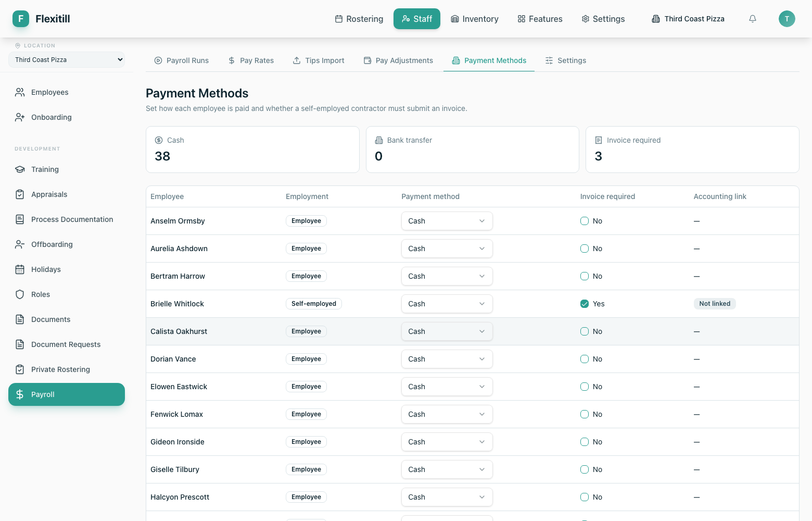
Task: Open payment method dropdown for Halcyon Prescott
Action: pos(447,497)
